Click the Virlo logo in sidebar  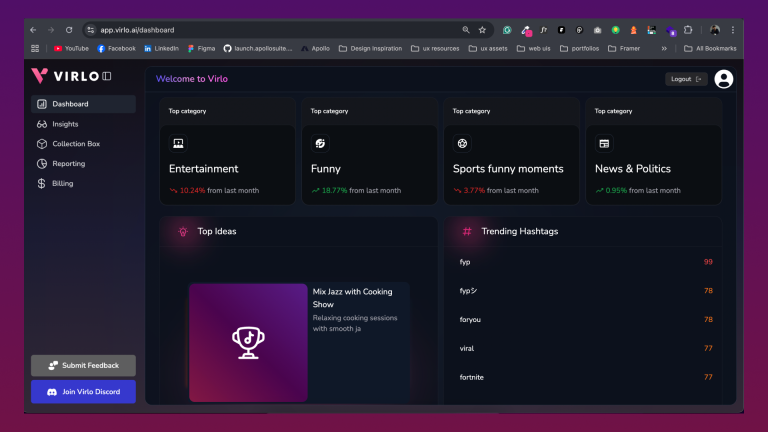coord(64,76)
